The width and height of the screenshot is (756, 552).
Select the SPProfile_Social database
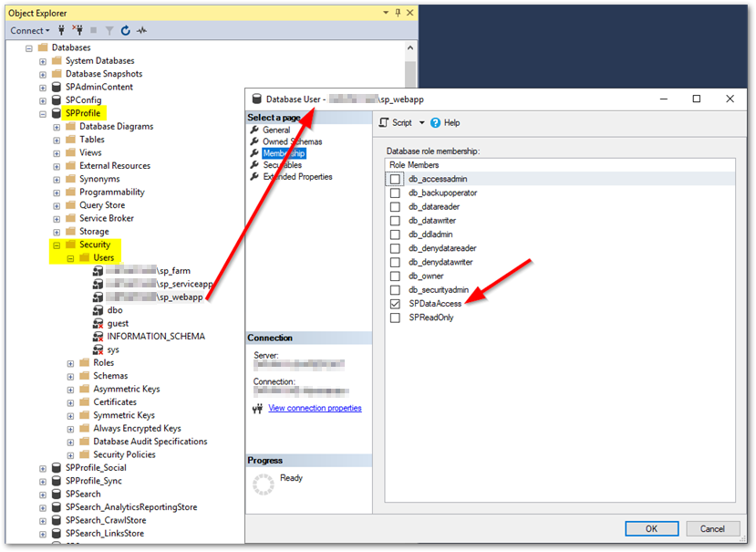coord(96,468)
